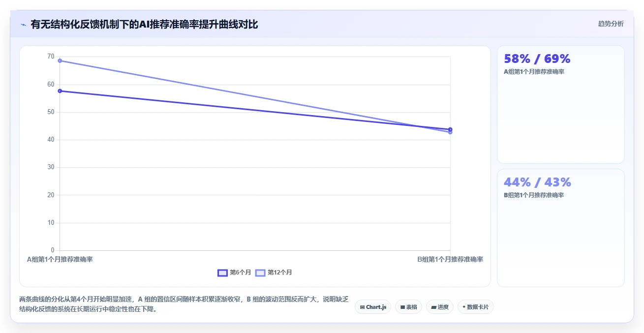Viewport: 644px width, 333px height.
Task: Click B组第1个月推荐准确率 x-axis label
Action: [x=450, y=259]
